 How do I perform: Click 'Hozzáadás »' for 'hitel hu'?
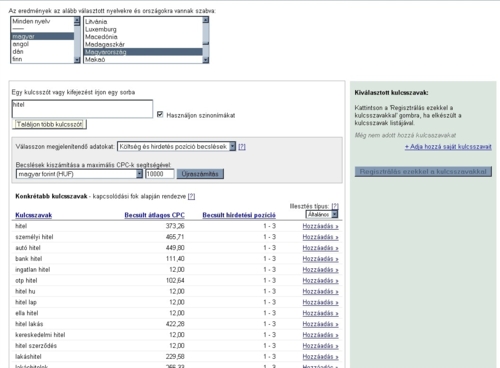[320, 291]
